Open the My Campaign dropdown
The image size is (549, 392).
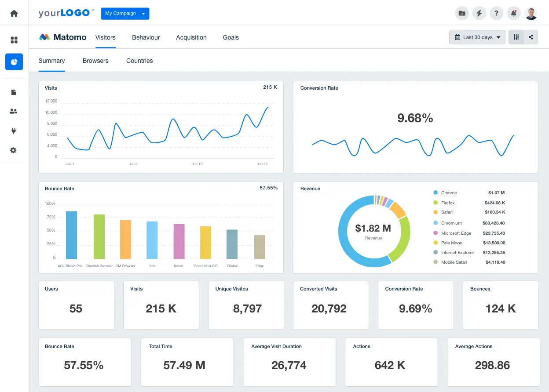tap(125, 14)
